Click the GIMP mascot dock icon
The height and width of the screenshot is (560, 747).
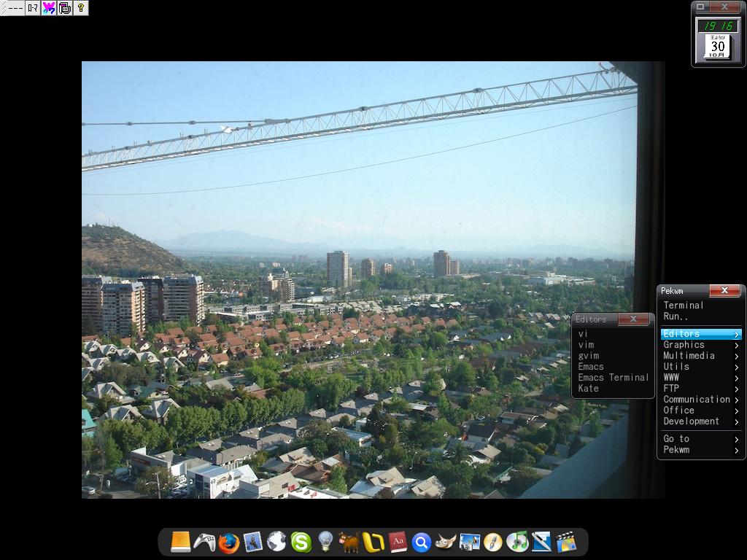click(x=445, y=542)
